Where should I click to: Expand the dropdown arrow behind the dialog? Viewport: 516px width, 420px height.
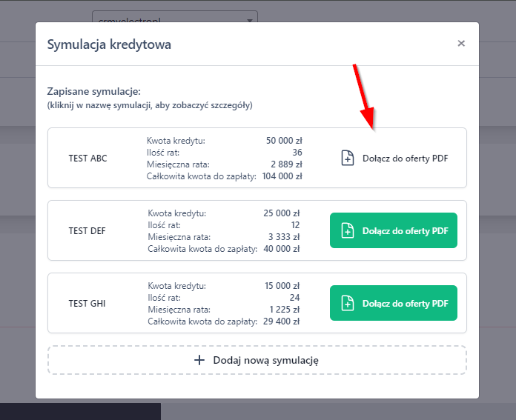[249, 20]
